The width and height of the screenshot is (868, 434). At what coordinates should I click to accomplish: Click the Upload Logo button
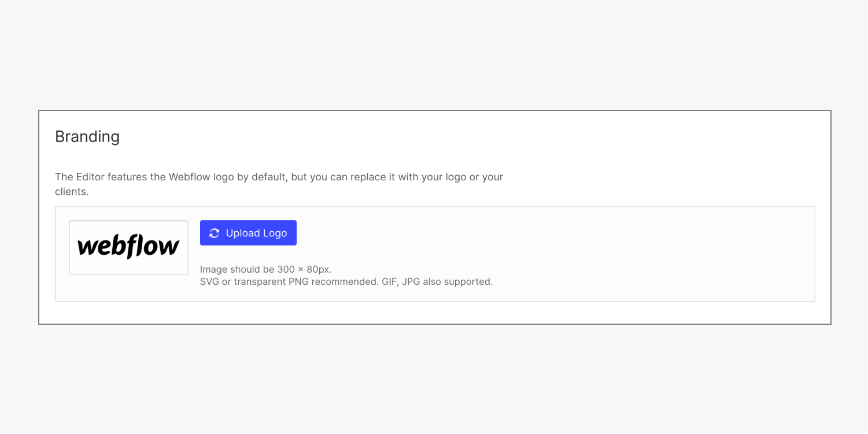click(248, 233)
